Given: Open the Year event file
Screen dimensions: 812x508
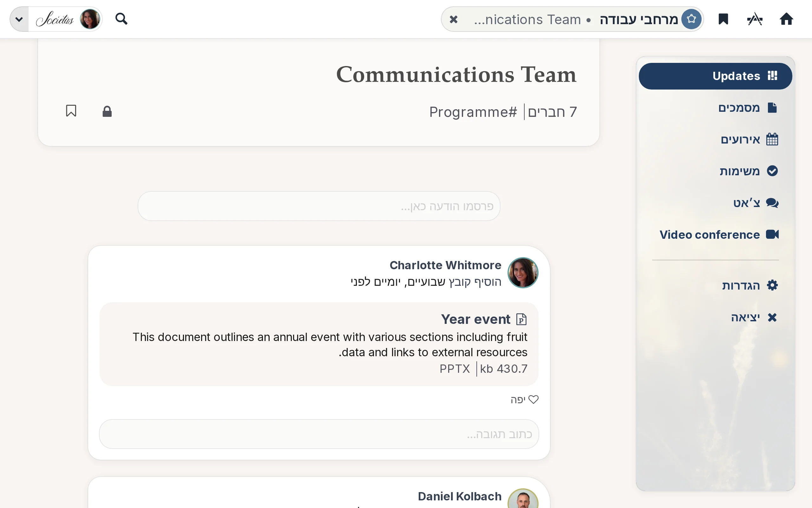Looking at the screenshot, I should pyautogui.click(x=475, y=319).
